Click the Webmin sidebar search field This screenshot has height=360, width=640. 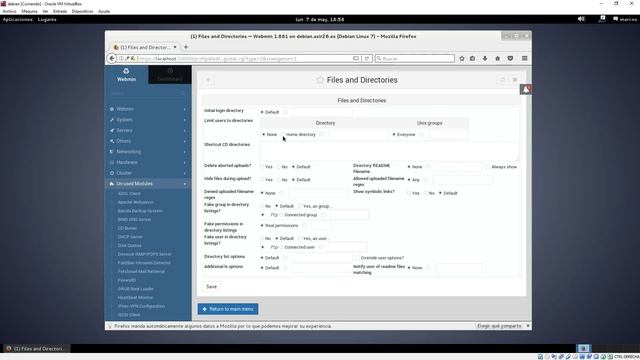(x=148, y=93)
